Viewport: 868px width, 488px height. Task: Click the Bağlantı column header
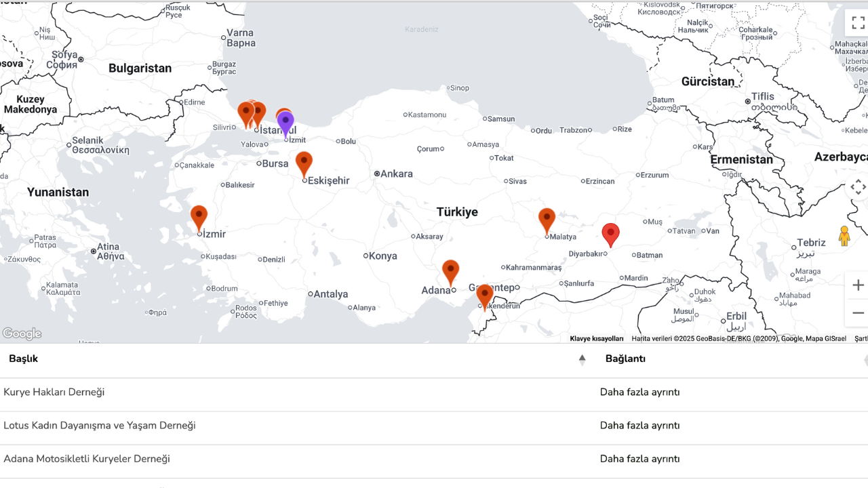coord(625,359)
